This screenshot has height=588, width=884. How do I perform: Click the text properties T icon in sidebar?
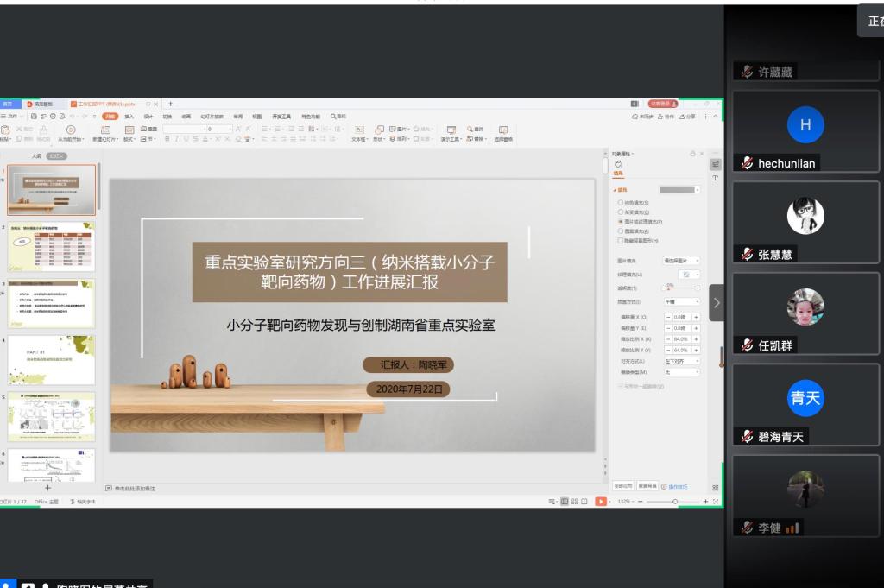715,178
